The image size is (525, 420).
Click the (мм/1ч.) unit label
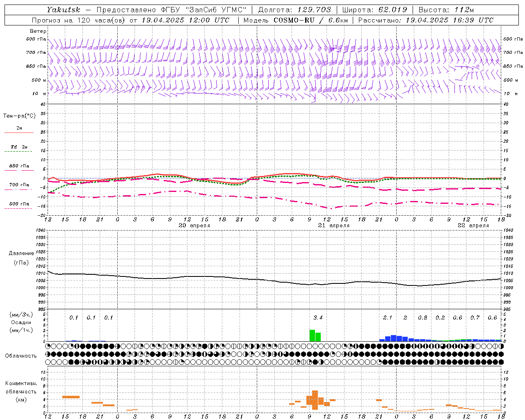21,330
